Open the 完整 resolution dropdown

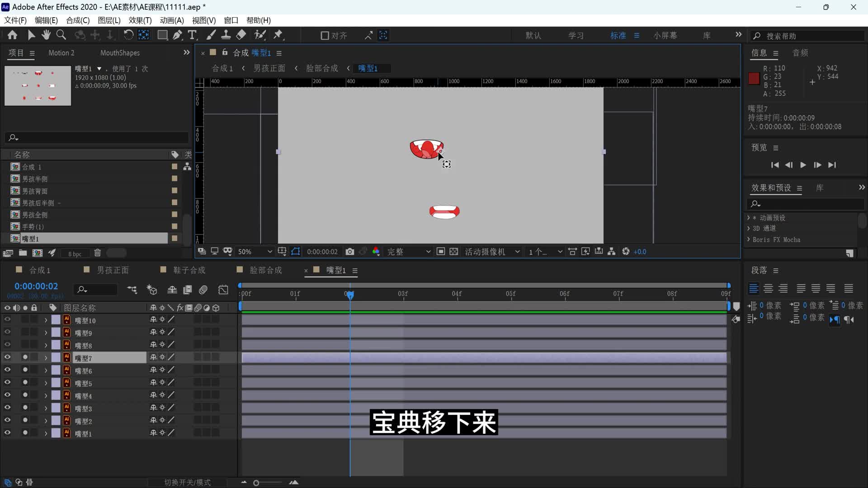coord(408,252)
